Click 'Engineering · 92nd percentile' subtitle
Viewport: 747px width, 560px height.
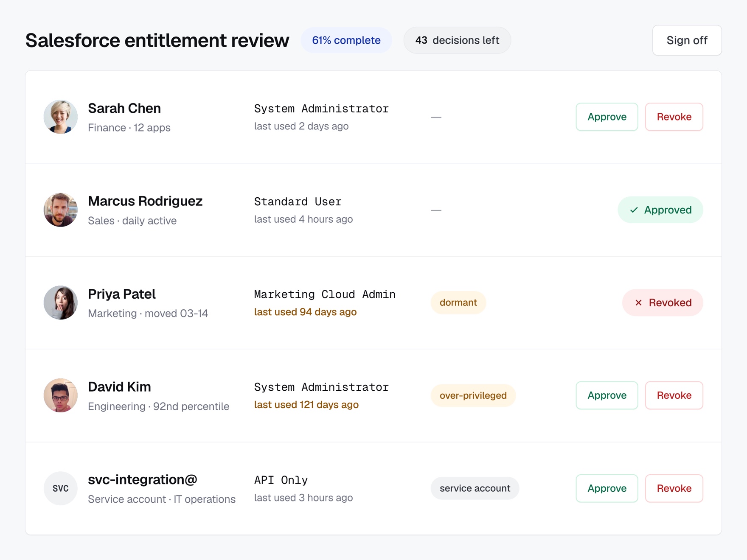point(158,406)
